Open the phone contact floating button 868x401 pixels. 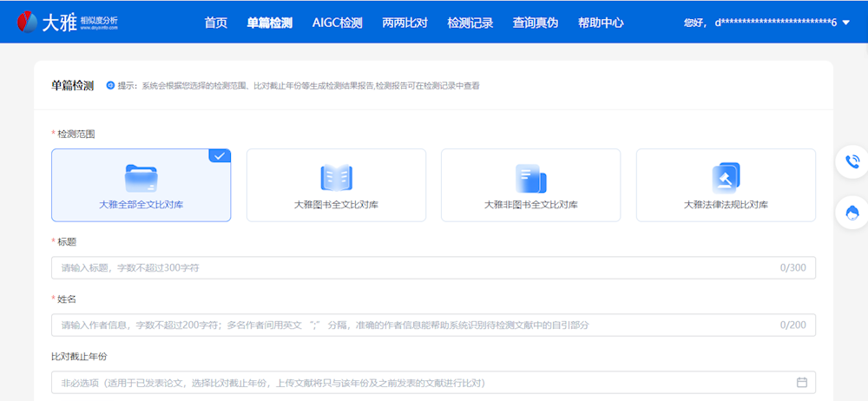[852, 161]
